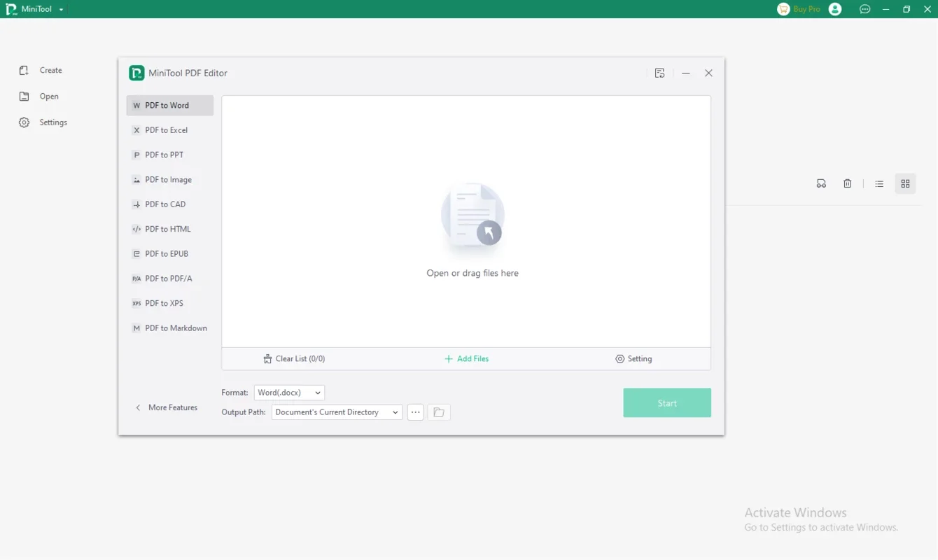Screen dimensions: 938x560
Task: Choose PDF to XPS option
Action: 170,303
